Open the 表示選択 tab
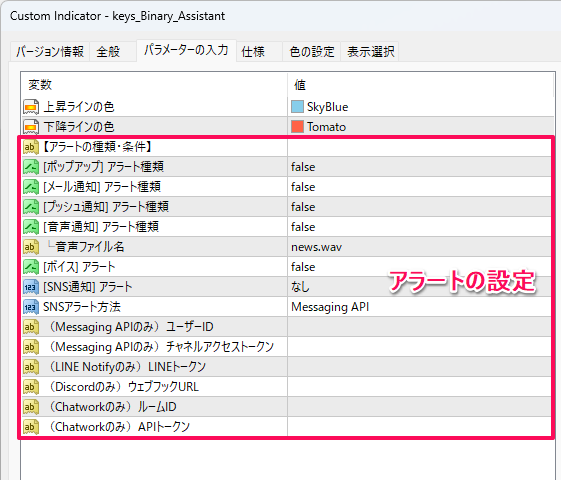The height and width of the screenshot is (480, 561). click(370, 52)
